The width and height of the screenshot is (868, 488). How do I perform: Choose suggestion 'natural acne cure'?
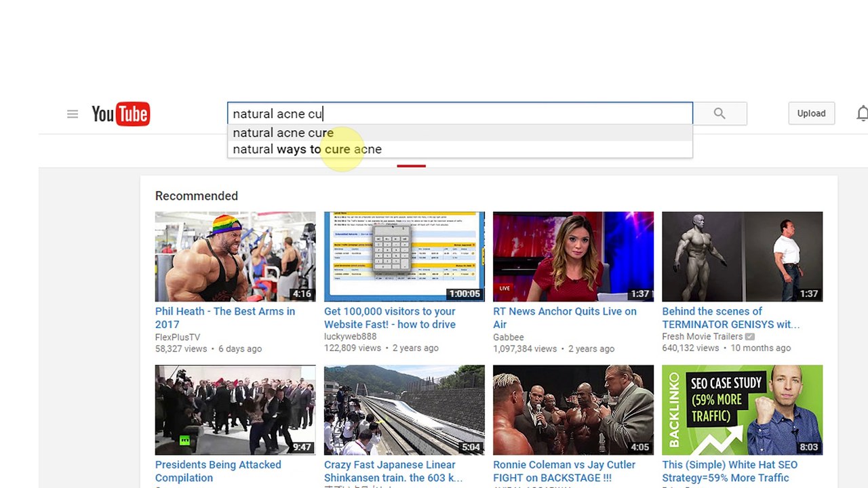tap(460, 133)
